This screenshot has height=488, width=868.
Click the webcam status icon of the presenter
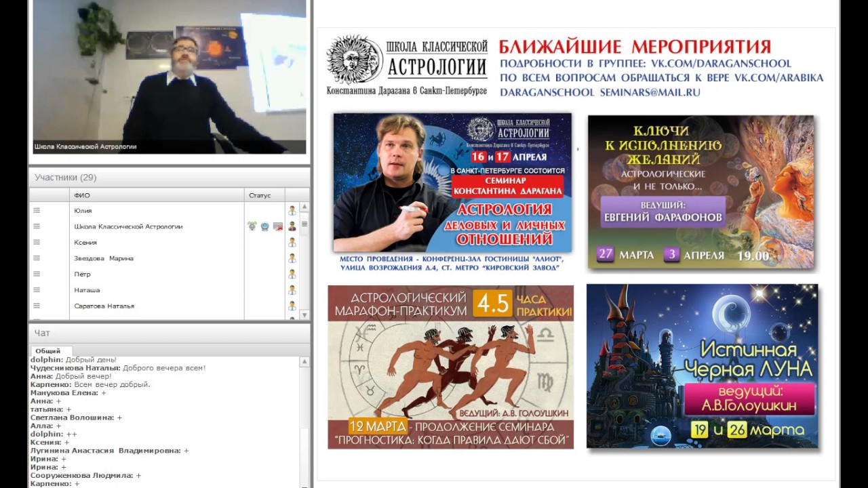265,226
